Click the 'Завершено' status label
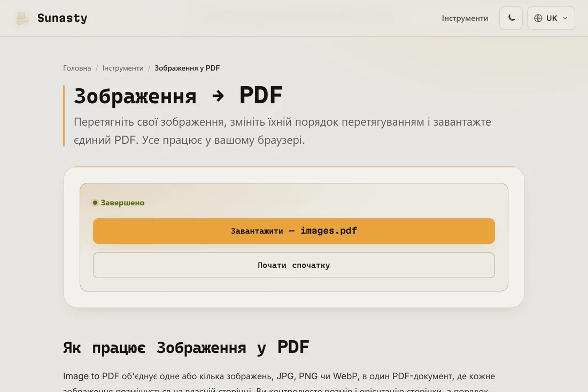The width and height of the screenshot is (588, 392). point(119,203)
